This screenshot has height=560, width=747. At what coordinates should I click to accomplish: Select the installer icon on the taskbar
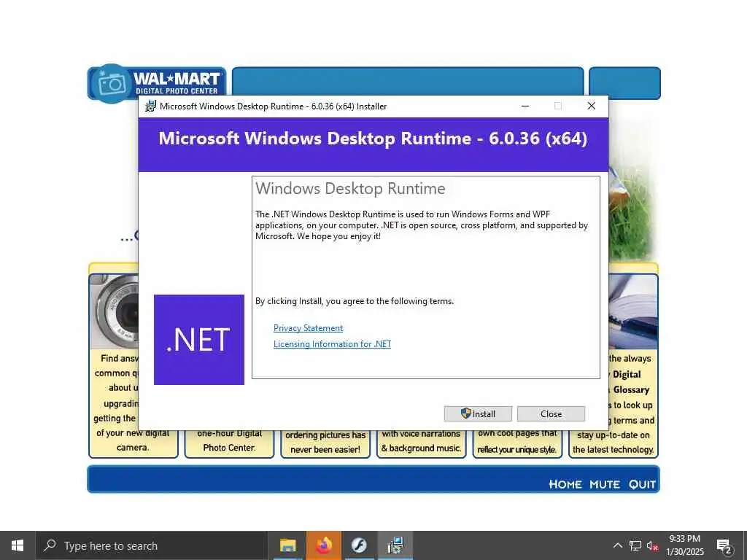395,545
